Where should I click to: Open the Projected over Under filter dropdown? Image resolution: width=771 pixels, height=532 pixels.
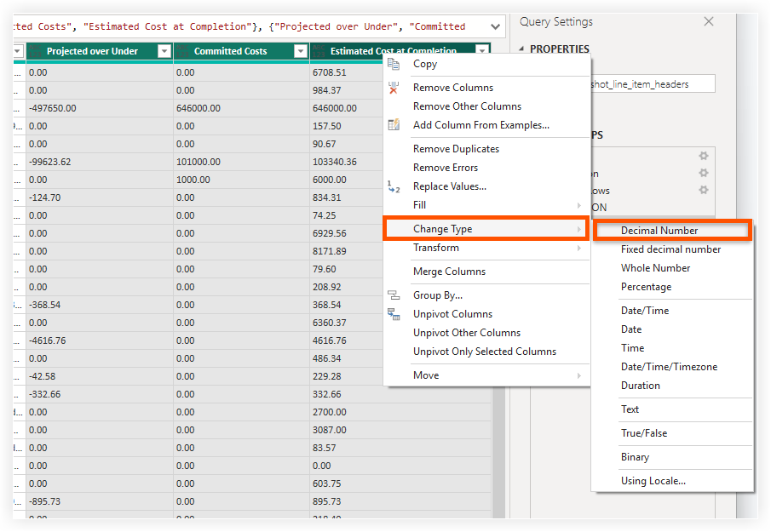tap(164, 52)
